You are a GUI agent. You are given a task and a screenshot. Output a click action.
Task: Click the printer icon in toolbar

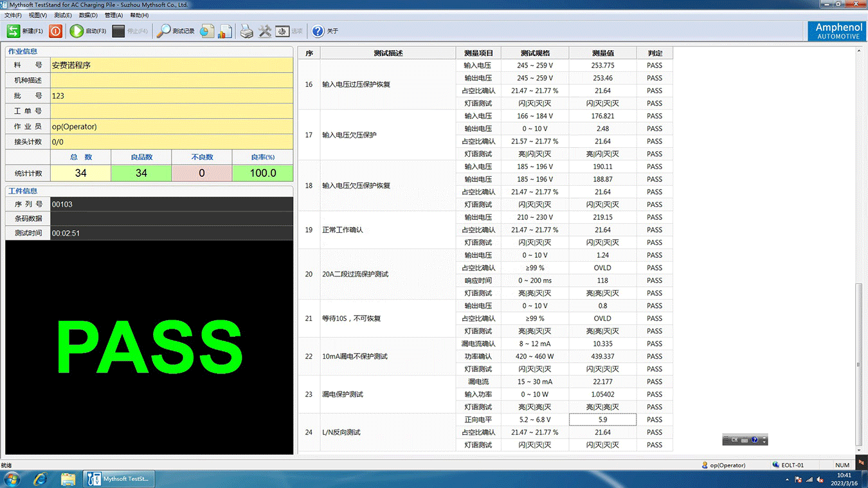[x=247, y=31]
